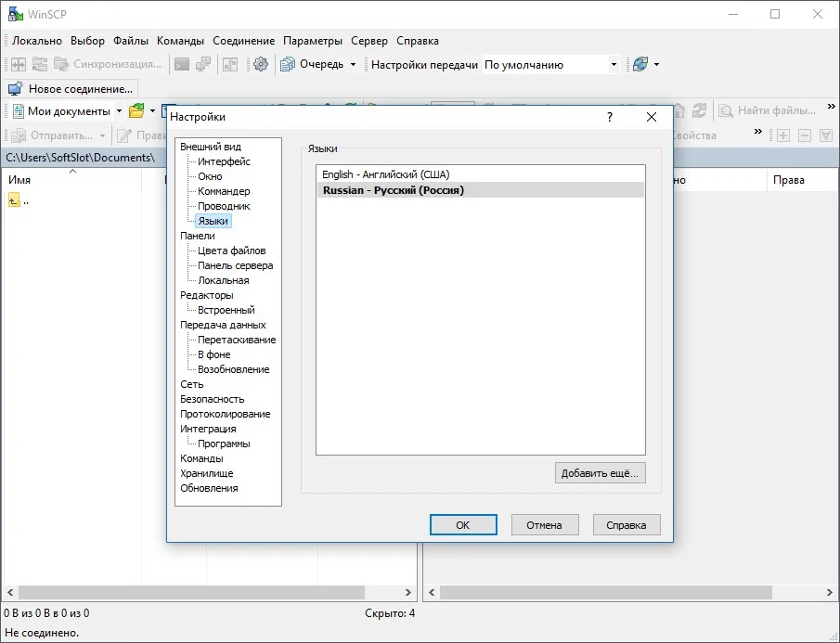The height and width of the screenshot is (643, 840).
Task: Open the По умолчанию transfer settings dropdown
Action: coord(550,65)
